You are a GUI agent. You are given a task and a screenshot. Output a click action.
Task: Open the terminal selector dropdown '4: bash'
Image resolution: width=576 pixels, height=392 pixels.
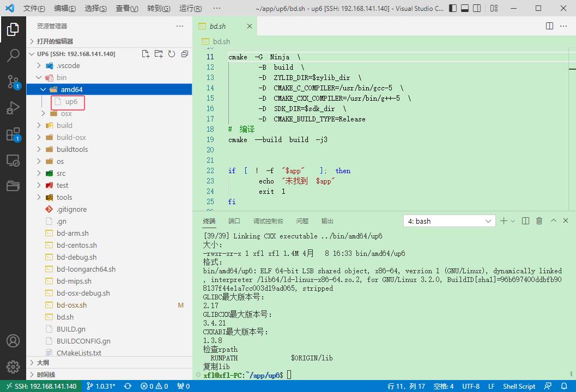(449, 221)
